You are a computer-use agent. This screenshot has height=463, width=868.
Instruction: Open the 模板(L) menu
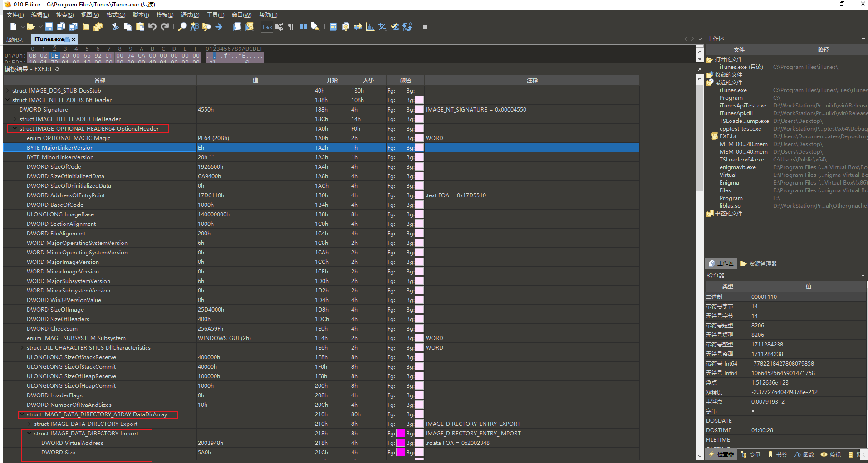(x=165, y=15)
